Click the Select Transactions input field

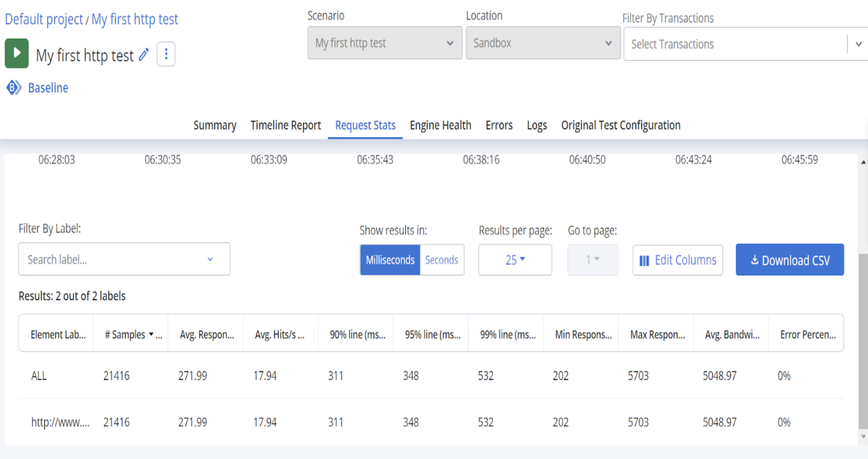[735, 44]
